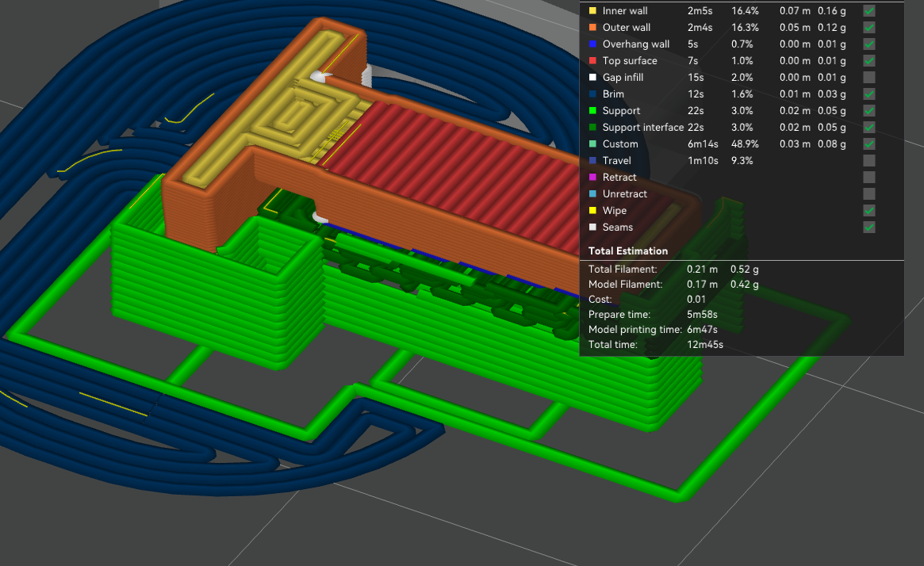
Task: Show Travel moves by checking its box
Action: click(869, 161)
